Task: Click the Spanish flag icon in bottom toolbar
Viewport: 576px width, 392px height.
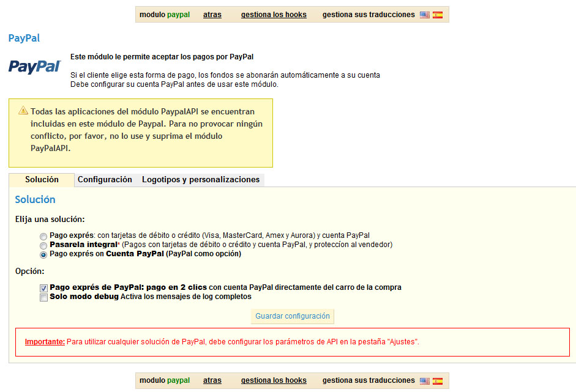Action: (x=438, y=381)
